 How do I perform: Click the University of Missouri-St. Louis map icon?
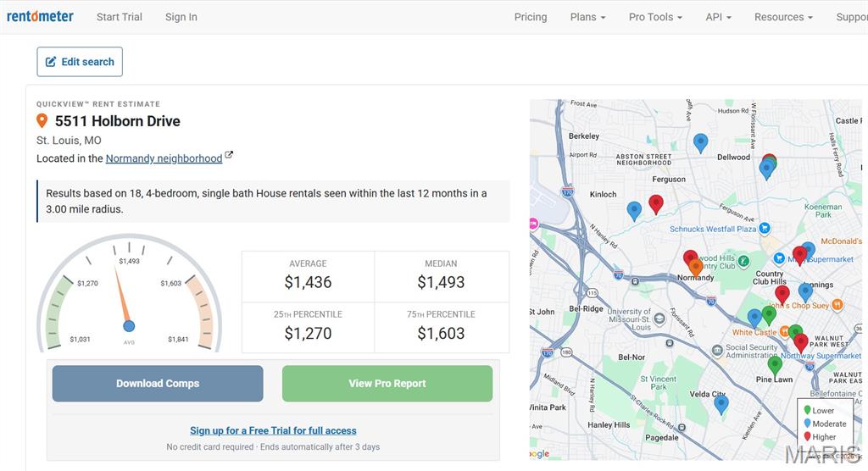pyautogui.click(x=659, y=319)
